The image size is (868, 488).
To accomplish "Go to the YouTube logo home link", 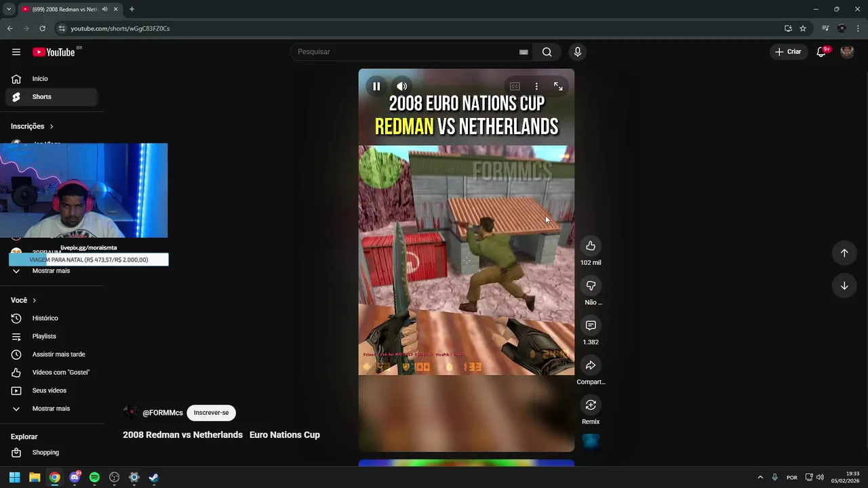I will 54,52.
